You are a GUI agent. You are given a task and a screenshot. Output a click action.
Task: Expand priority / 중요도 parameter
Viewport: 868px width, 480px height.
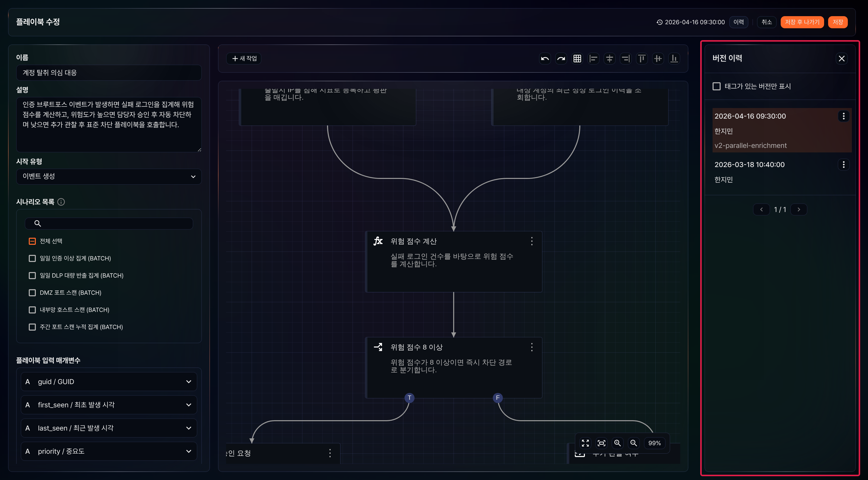[x=109, y=451]
